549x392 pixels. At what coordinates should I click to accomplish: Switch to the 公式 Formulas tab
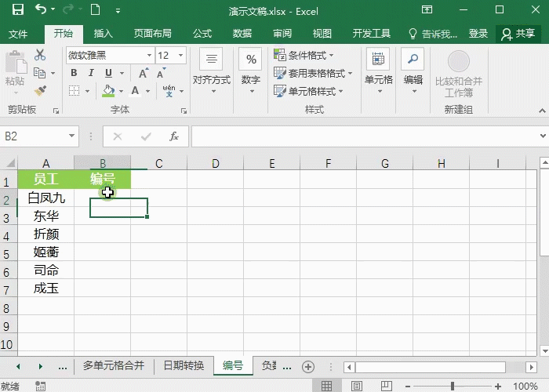[202, 34]
